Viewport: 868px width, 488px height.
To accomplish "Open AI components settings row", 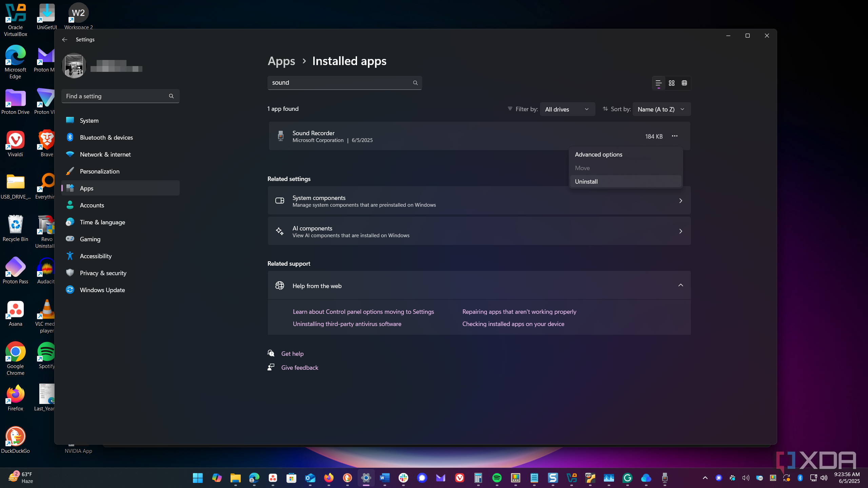I will point(479,231).
